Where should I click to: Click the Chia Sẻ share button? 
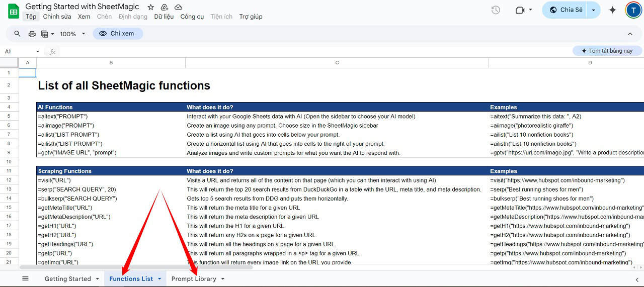coord(566,10)
